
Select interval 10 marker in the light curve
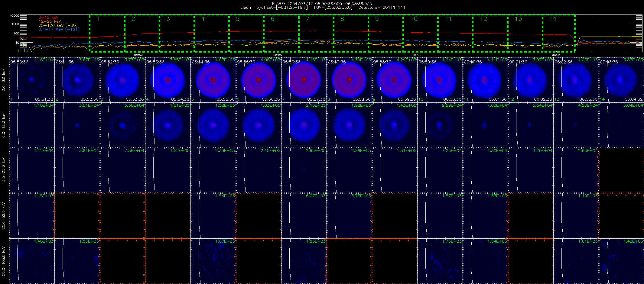tap(414, 19)
